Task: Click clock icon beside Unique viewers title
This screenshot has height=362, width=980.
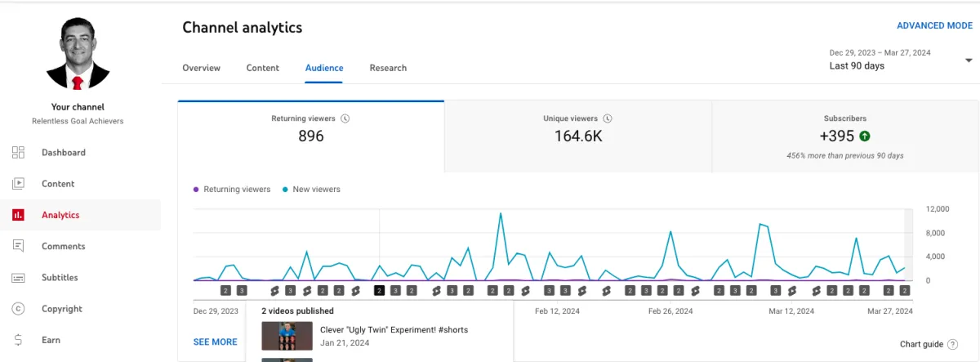Action: 608,118
